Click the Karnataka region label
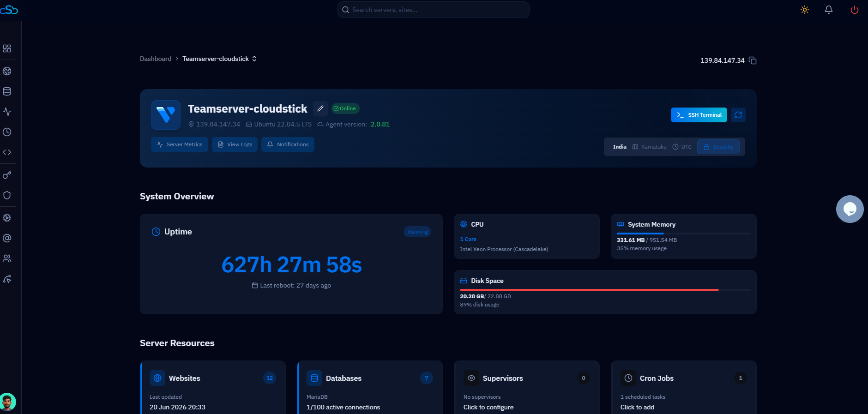This screenshot has height=414, width=868. pos(654,147)
